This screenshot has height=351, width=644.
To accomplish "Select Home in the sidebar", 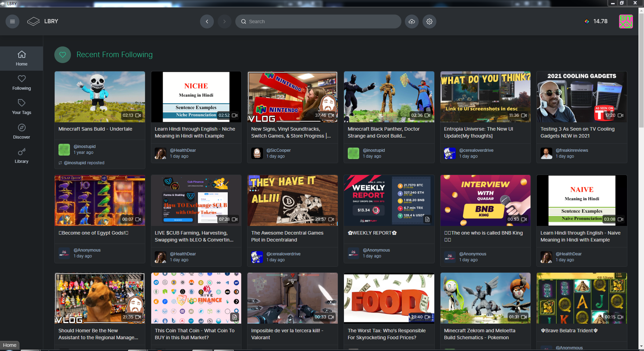I will pyautogui.click(x=21, y=59).
